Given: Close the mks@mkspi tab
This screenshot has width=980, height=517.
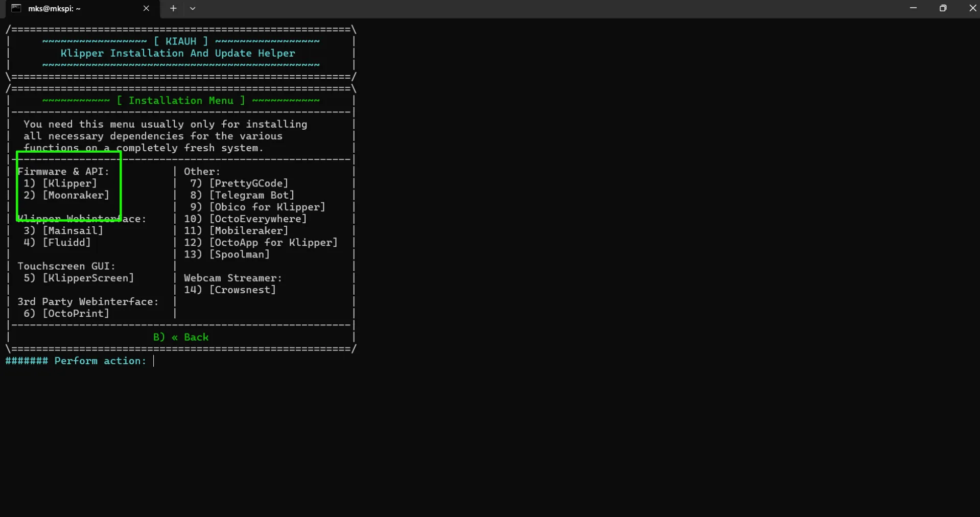Looking at the screenshot, I should 146,8.
